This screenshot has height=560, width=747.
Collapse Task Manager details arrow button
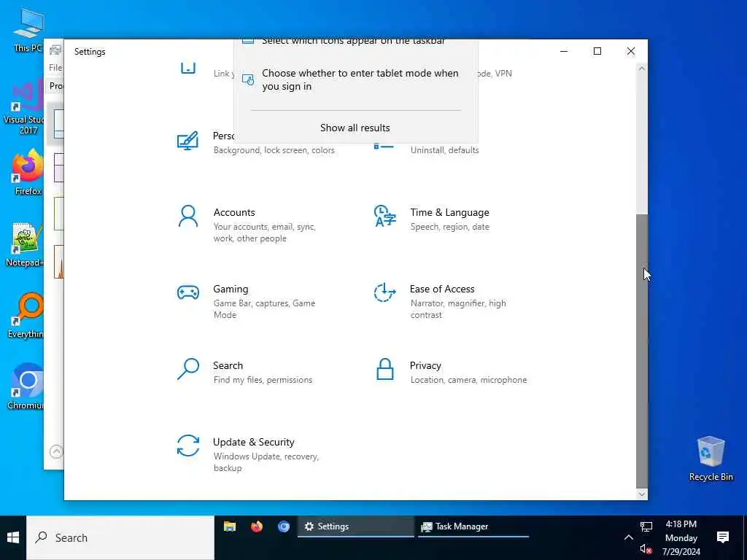[56, 451]
